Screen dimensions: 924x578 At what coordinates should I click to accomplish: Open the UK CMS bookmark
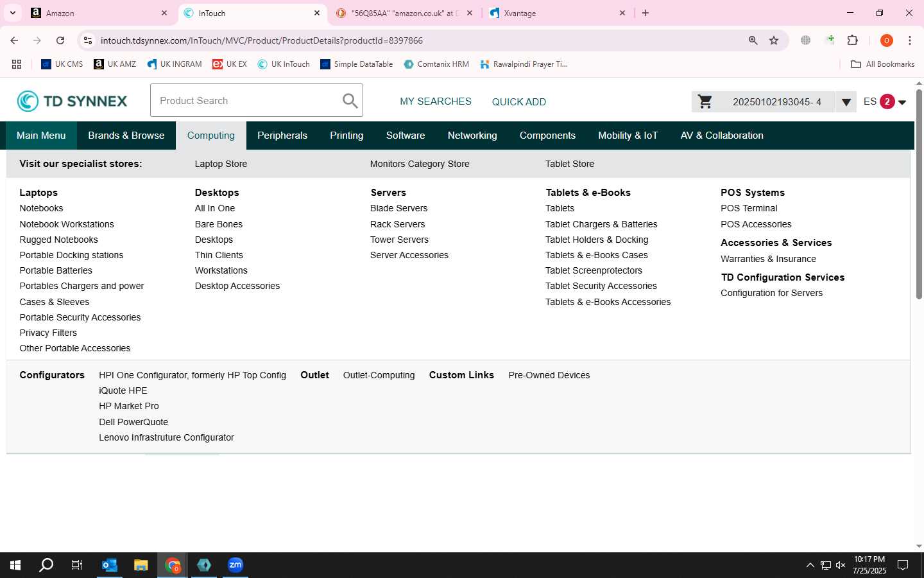point(62,64)
